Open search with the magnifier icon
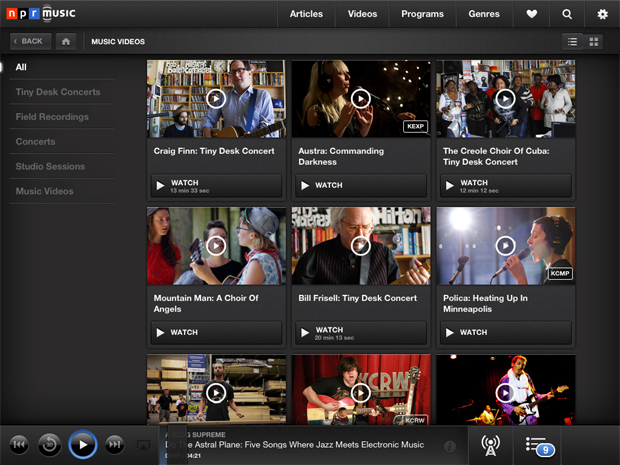 click(567, 14)
